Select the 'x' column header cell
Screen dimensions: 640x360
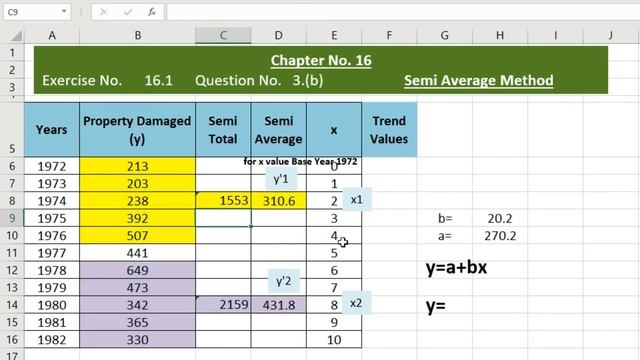[x=334, y=130]
